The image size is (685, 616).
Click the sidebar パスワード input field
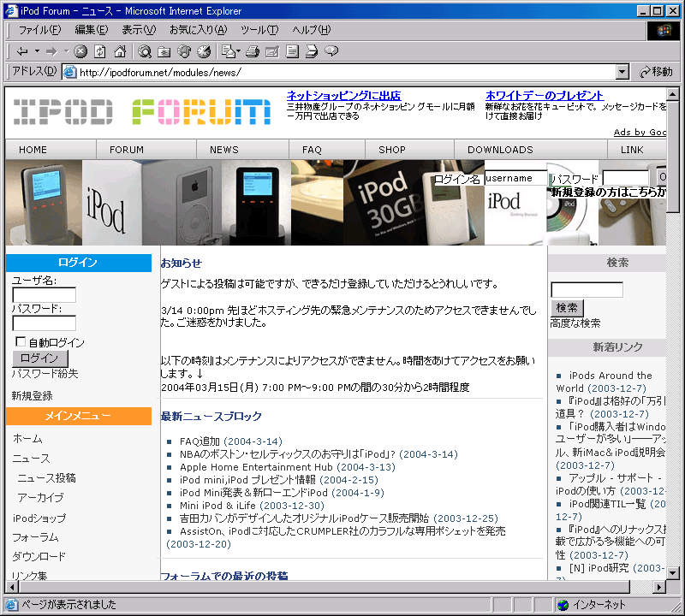tap(45, 323)
